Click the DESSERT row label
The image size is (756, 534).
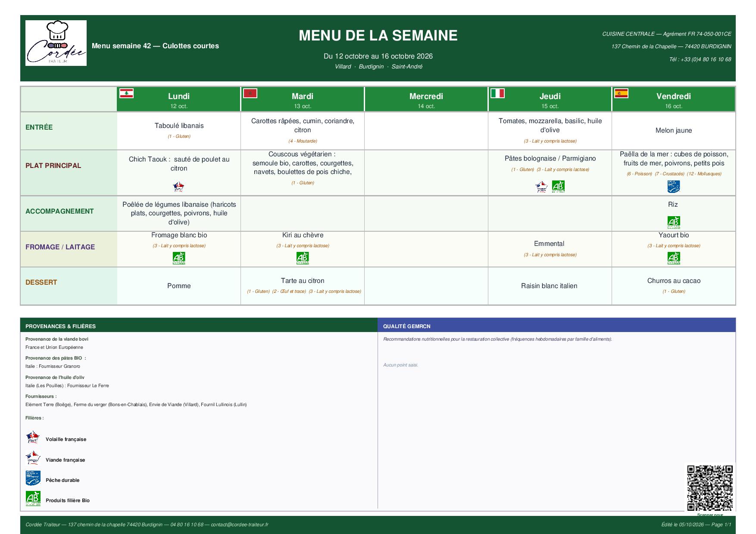[41, 282]
